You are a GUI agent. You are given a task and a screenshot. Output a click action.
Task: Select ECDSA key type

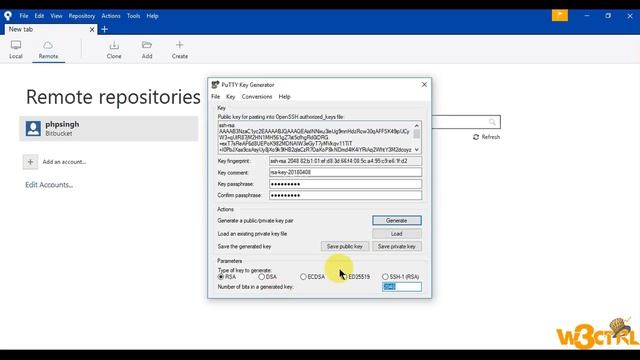click(x=303, y=277)
